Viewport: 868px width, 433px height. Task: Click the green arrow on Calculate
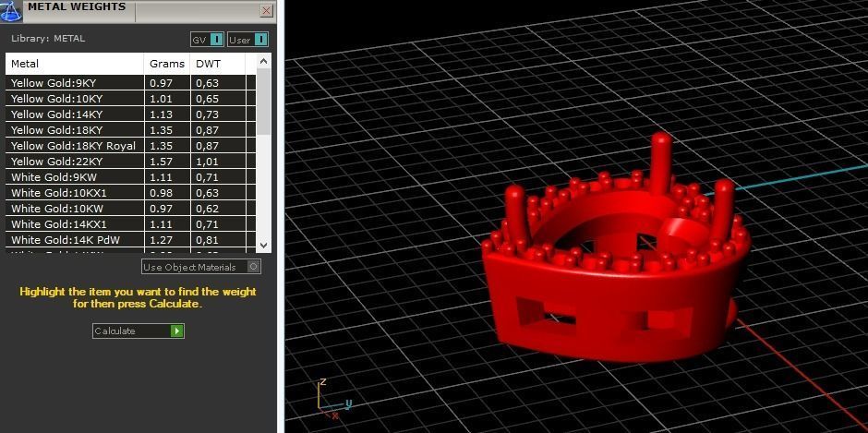(x=177, y=331)
